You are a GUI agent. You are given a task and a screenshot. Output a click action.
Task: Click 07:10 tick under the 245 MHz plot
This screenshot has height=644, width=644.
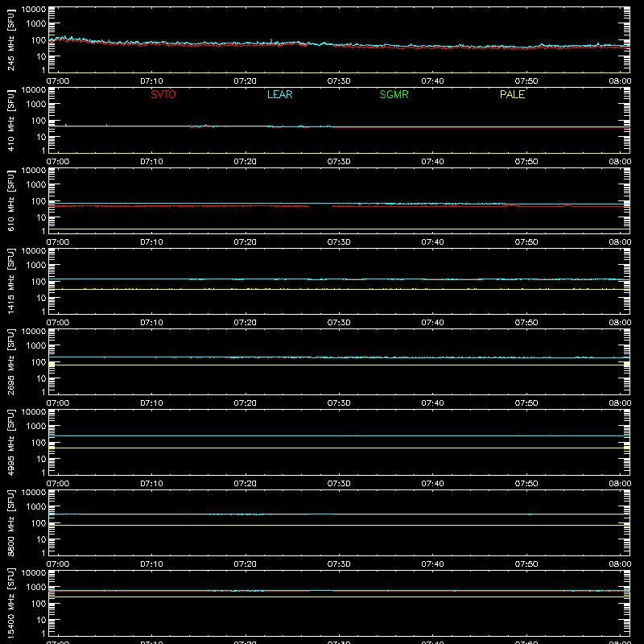[x=151, y=81]
